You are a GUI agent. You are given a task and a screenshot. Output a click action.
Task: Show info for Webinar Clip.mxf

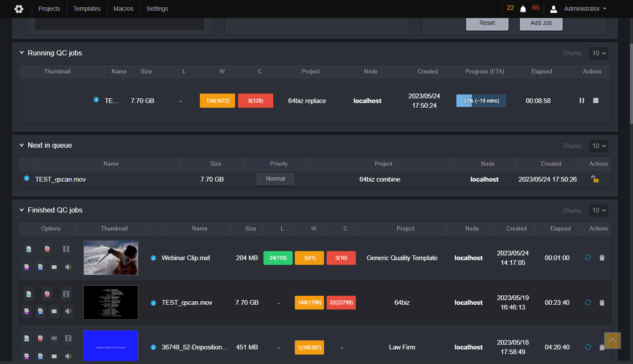153,258
